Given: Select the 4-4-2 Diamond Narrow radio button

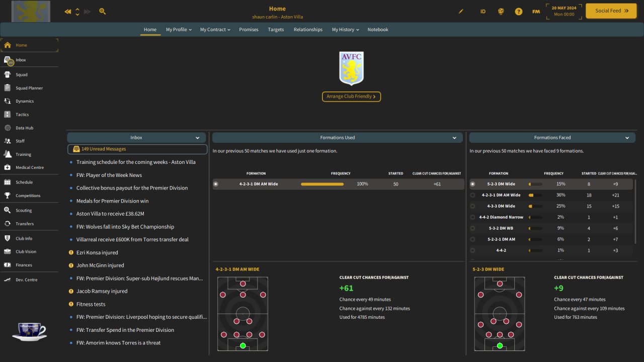Looking at the screenshot, I should (472, 217).
